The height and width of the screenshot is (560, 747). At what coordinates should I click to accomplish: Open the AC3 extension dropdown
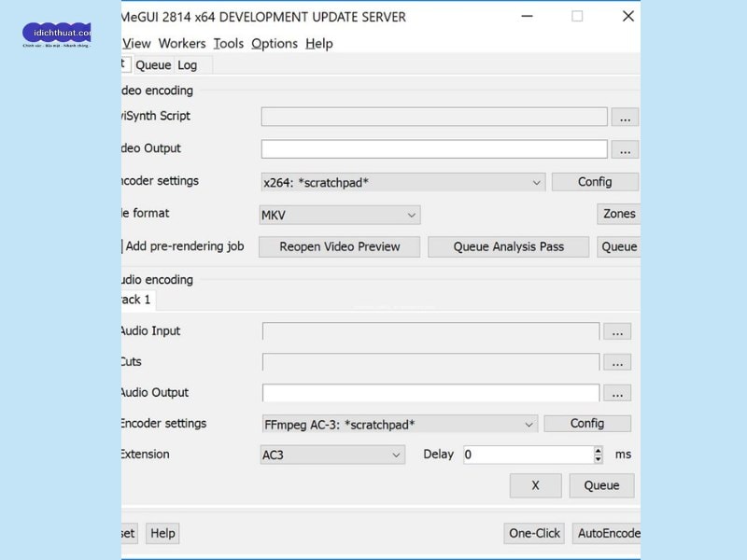396,455
